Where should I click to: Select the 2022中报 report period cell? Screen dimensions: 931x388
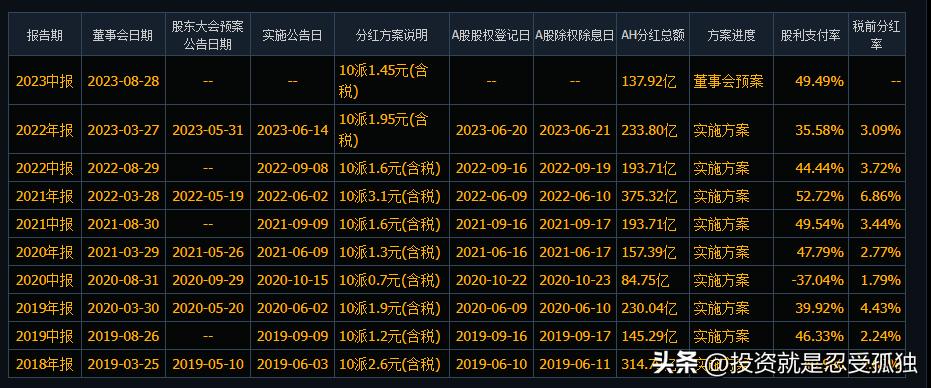coord(45,168)
